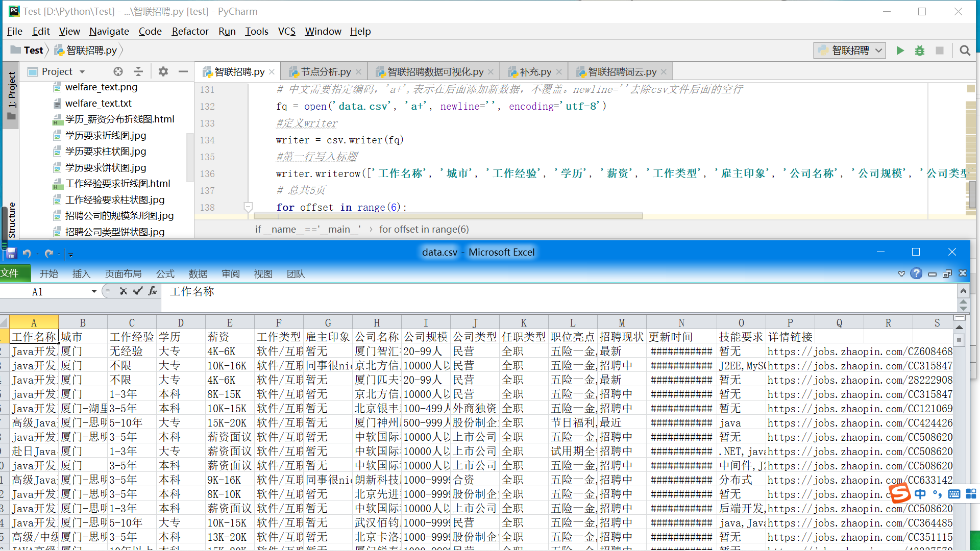Toggle the Structure tool window tab
980x551 pixels.
tap(11, 219)
